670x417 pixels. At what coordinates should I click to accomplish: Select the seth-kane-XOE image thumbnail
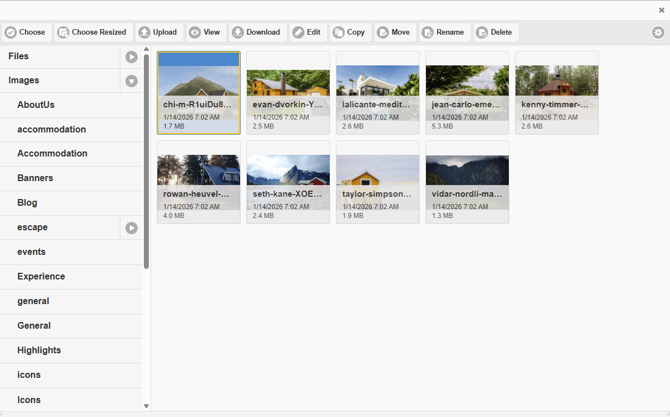[x=288, y=182]
